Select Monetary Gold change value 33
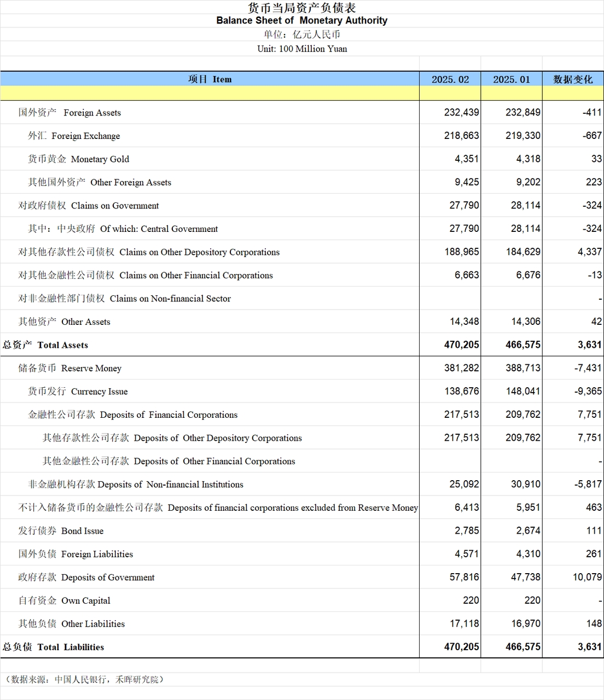The width and height of the screenshot is (604, 700). click(x=596, y=159)
